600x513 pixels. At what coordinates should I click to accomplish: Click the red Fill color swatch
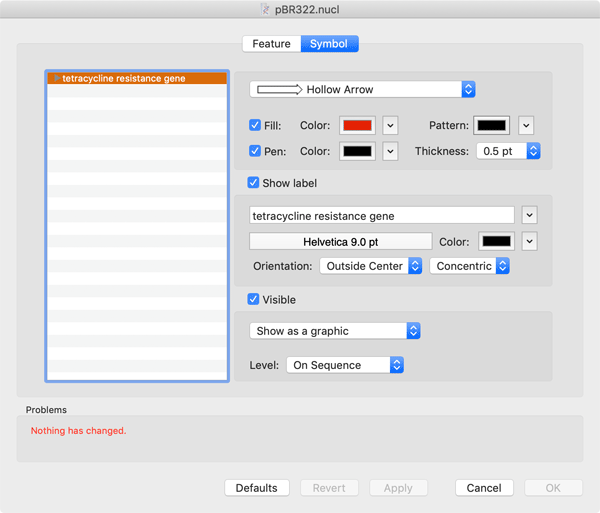click(357, 125)
